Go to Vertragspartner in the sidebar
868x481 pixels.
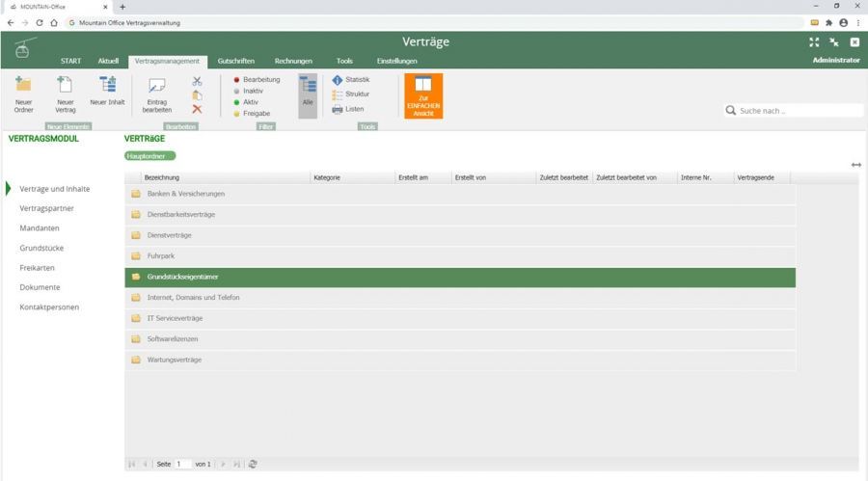coord(46,208)
